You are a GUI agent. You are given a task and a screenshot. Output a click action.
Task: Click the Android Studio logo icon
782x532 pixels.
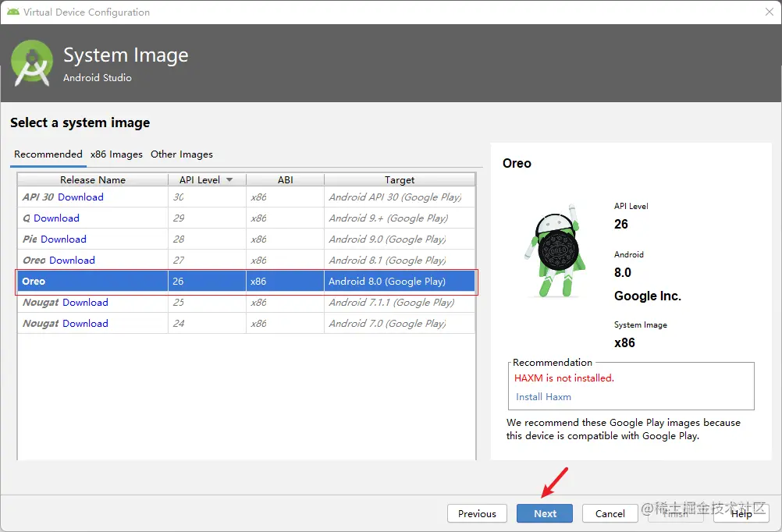point(32,63)
